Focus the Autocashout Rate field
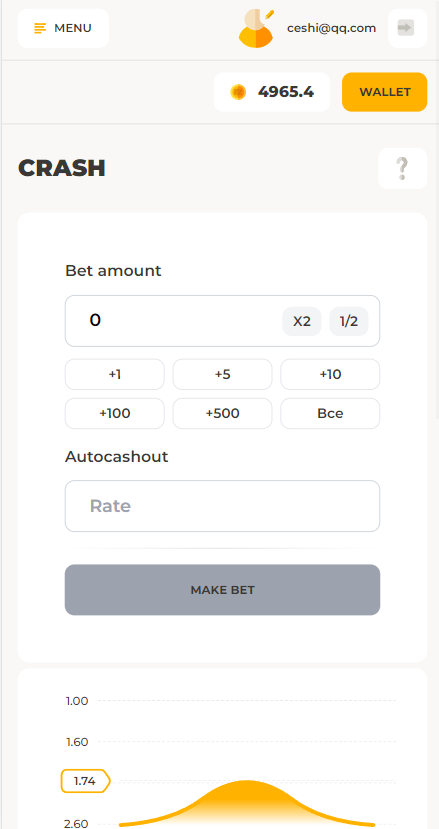439x829 pixels. (x=222, y=506)
